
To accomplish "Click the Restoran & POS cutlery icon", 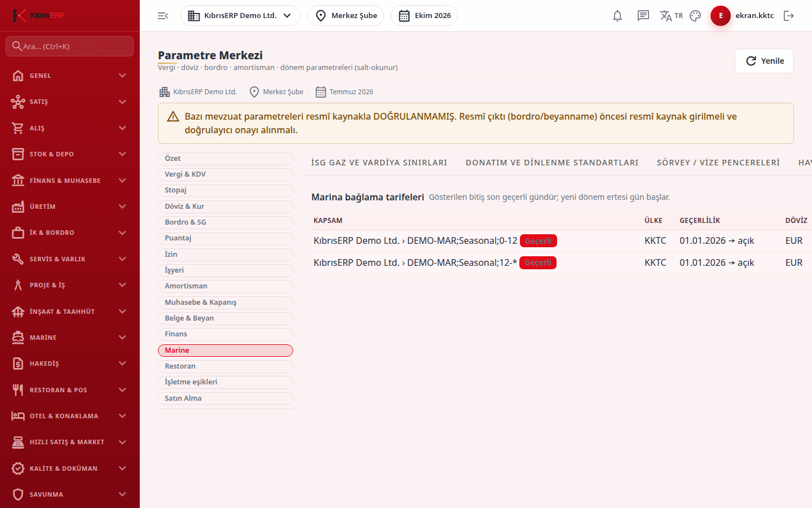I will [18, 390].
